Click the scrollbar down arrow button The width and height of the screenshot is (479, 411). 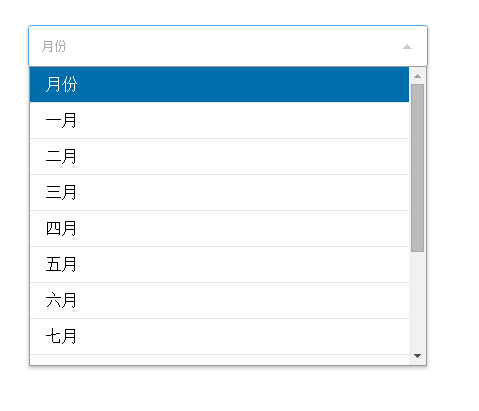[x=417, y=356]
